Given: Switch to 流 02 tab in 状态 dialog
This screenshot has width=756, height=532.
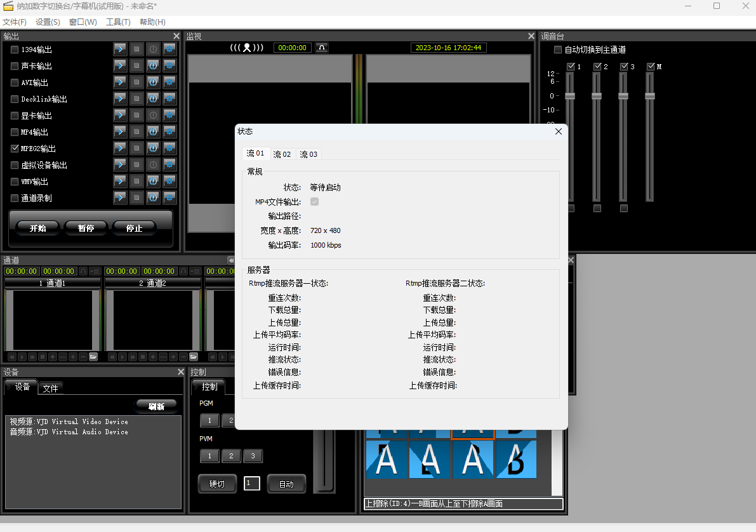Looking at the screenshot, I should 282,154.
